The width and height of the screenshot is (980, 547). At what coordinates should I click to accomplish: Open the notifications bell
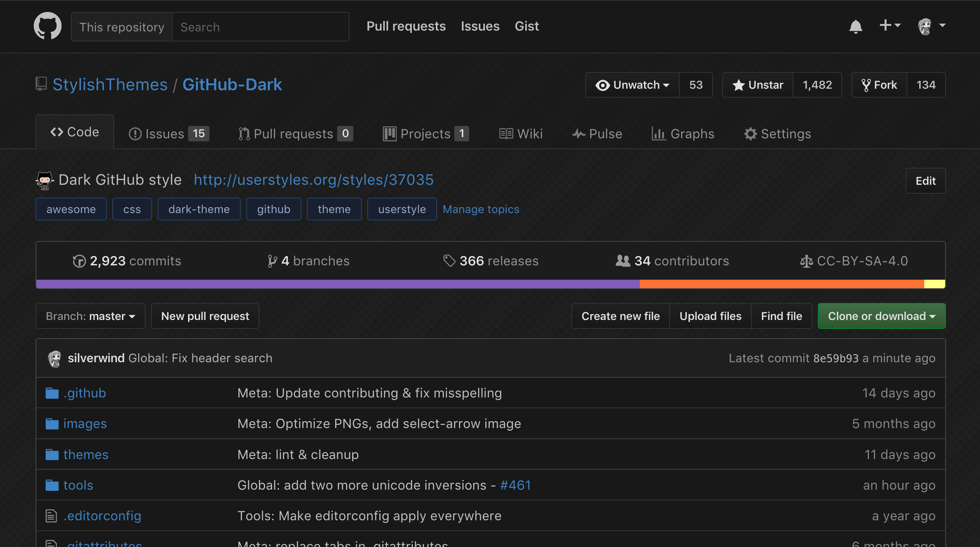click(x=855, y=26)
